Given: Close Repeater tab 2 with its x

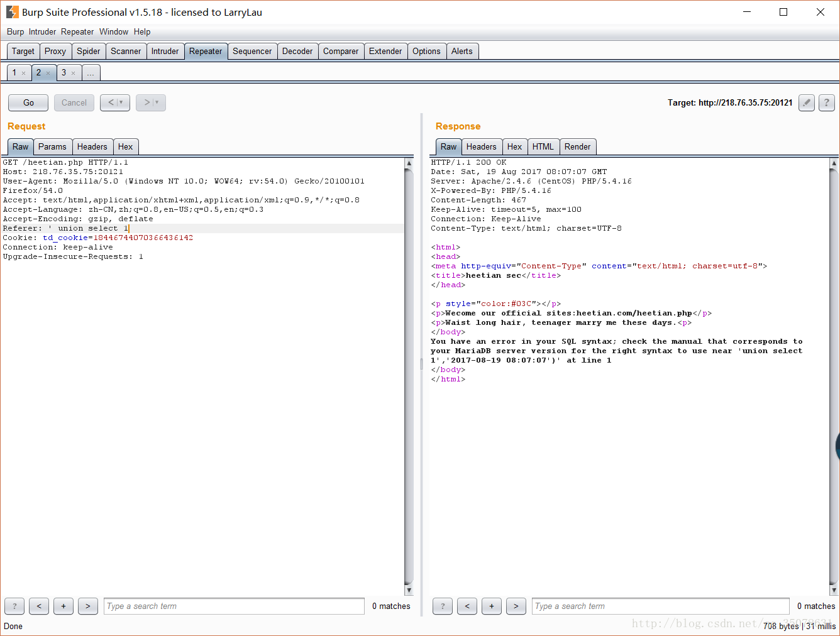Looking at the screenshot, I should pyautogui.click(x=48, y=74).
